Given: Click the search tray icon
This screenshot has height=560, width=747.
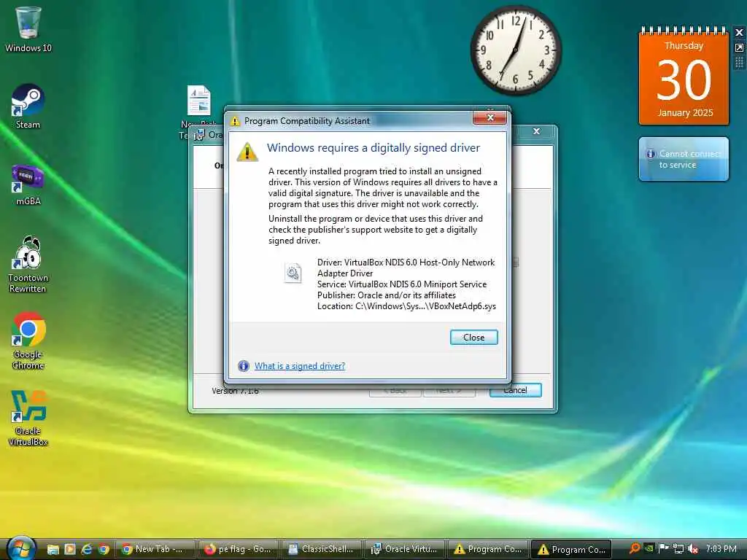Looking at the screenshot, I should click(634, 548).
